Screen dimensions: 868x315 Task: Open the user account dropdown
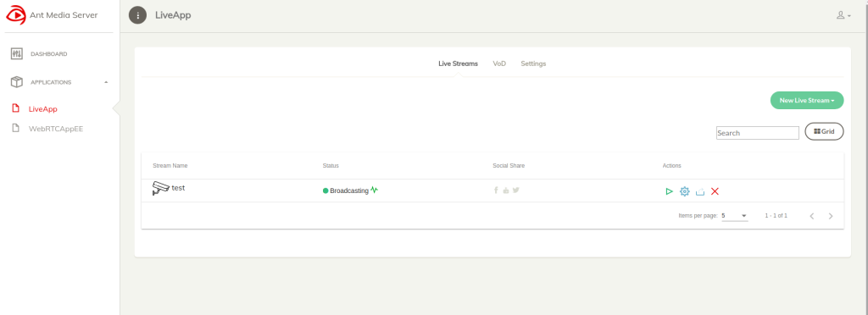843,15
